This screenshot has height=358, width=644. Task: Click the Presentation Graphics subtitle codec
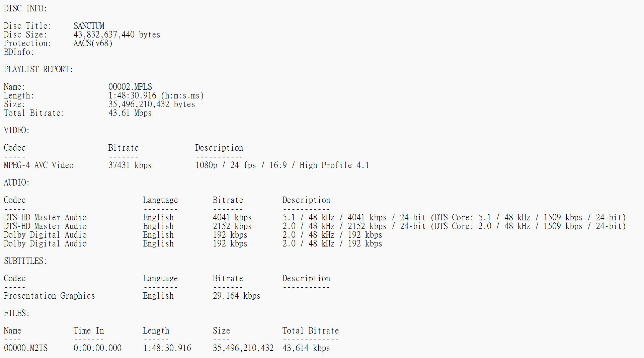(x=50, y=296)
